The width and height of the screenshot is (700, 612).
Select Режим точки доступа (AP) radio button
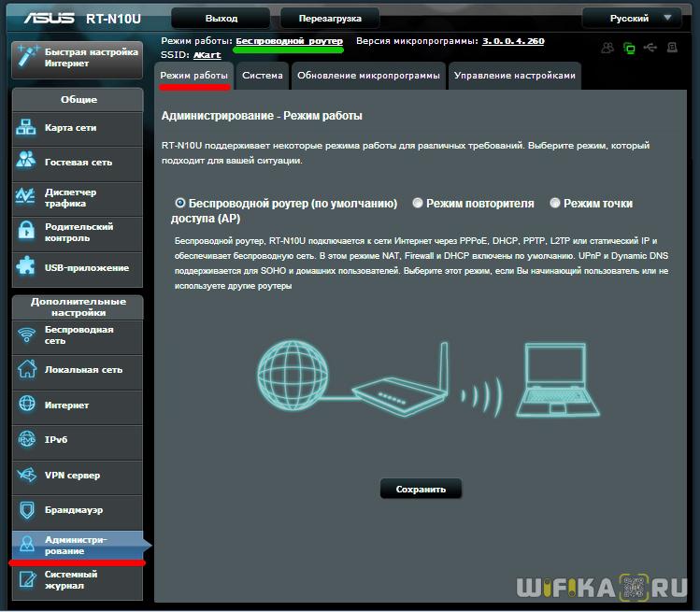click(x=555, y=203)
